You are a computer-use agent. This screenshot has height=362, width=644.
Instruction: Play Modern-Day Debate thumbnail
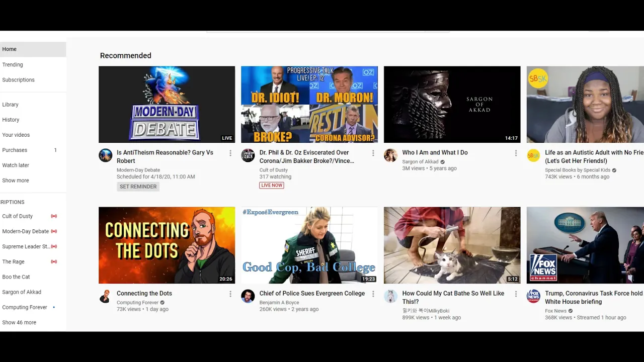click(x=167, y=105)
